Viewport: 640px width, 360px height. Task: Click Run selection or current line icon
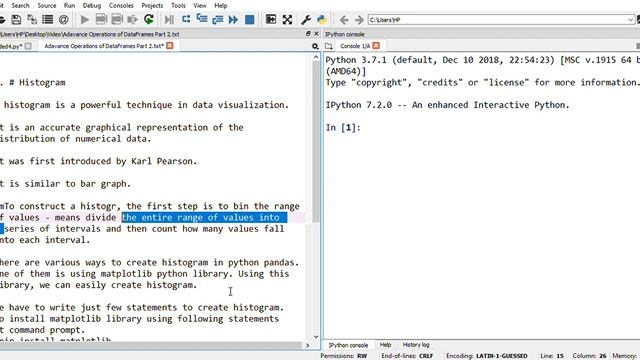133,19
